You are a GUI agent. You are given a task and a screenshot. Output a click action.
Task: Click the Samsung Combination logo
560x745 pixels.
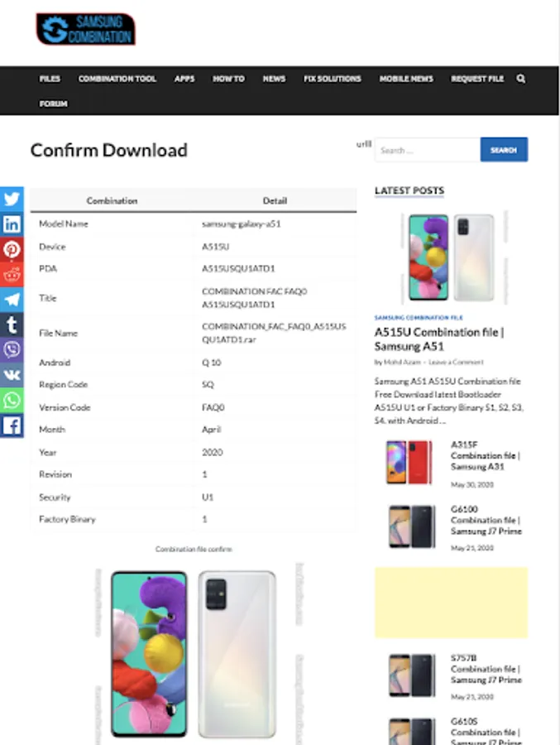tap(85, 29)
